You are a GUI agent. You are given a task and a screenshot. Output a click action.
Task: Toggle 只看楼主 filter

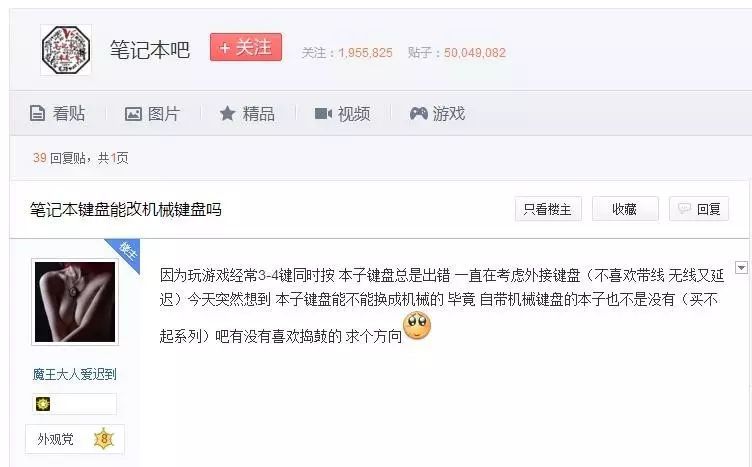(548, 209)
